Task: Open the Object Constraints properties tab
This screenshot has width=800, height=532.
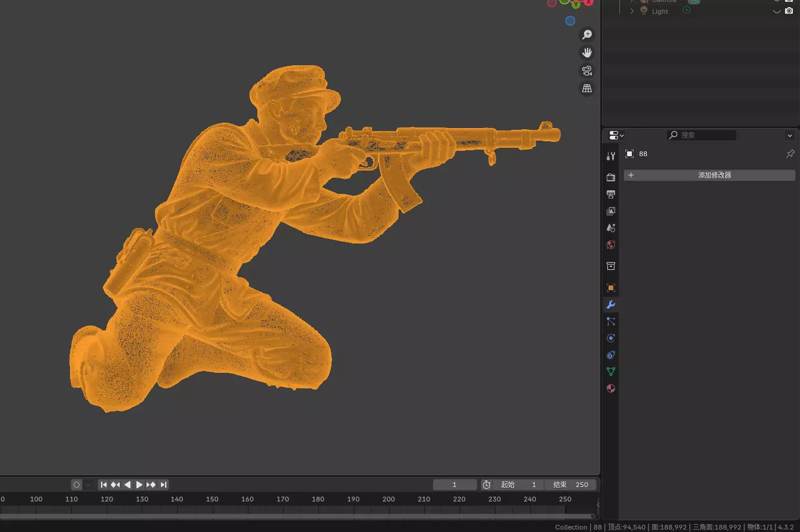Action: [610, 355]
